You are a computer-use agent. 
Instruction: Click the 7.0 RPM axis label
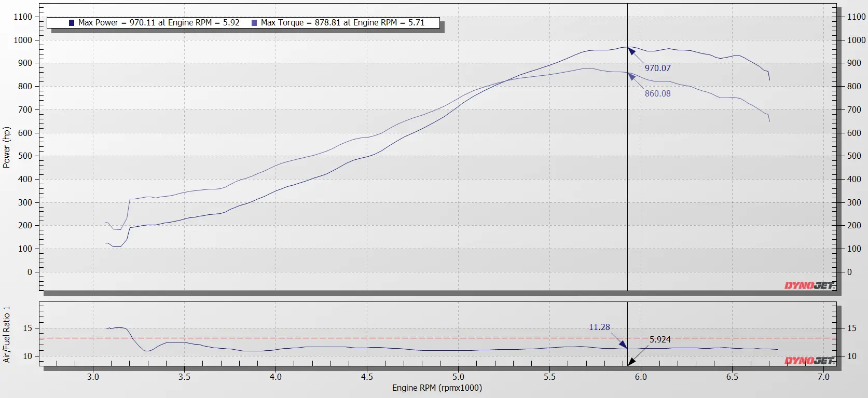click(823, 377)
